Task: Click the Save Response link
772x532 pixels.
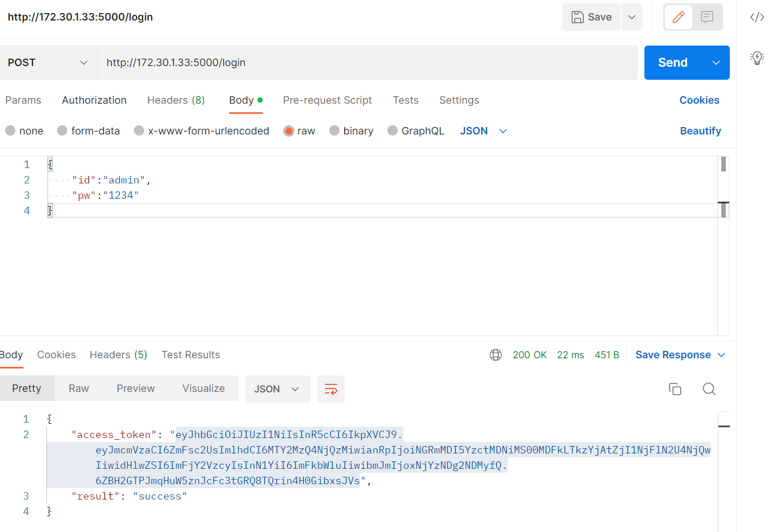Action: [x=673, y=355]
